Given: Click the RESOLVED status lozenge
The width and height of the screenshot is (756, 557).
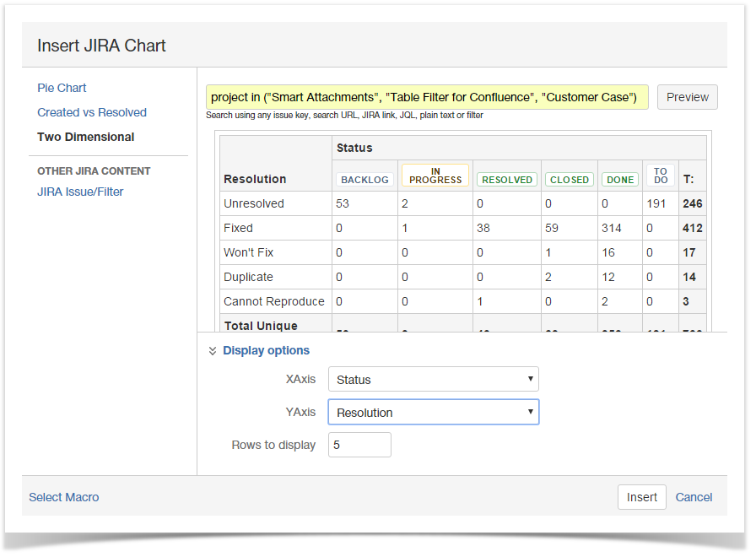Looking at the screenshot, I should [x=506, y=179].
